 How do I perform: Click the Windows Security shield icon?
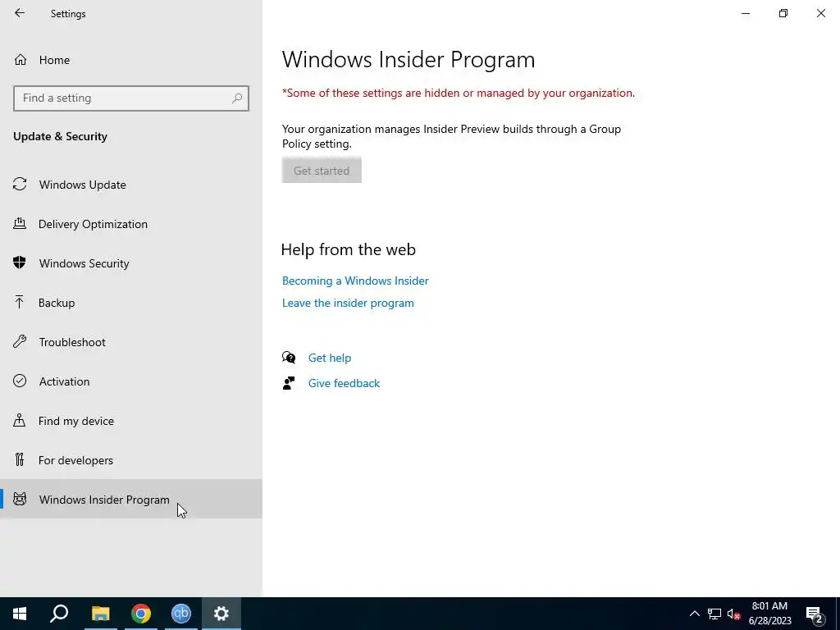point(20,262)
